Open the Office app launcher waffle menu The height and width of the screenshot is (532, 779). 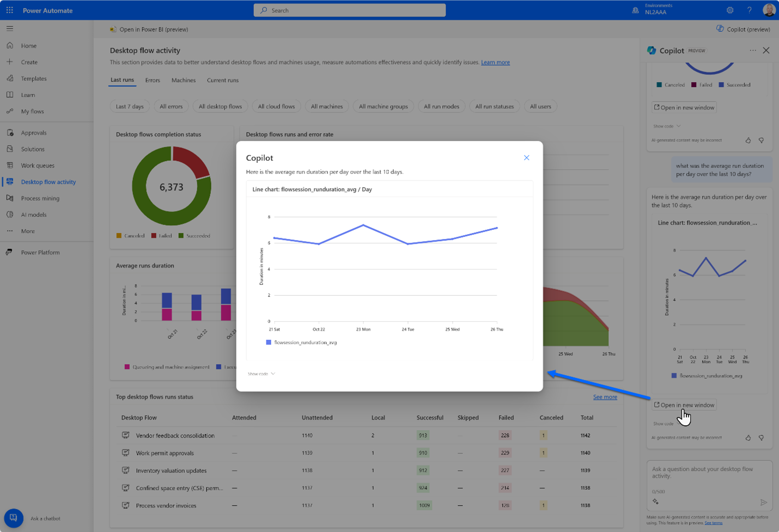pos(9,9)
